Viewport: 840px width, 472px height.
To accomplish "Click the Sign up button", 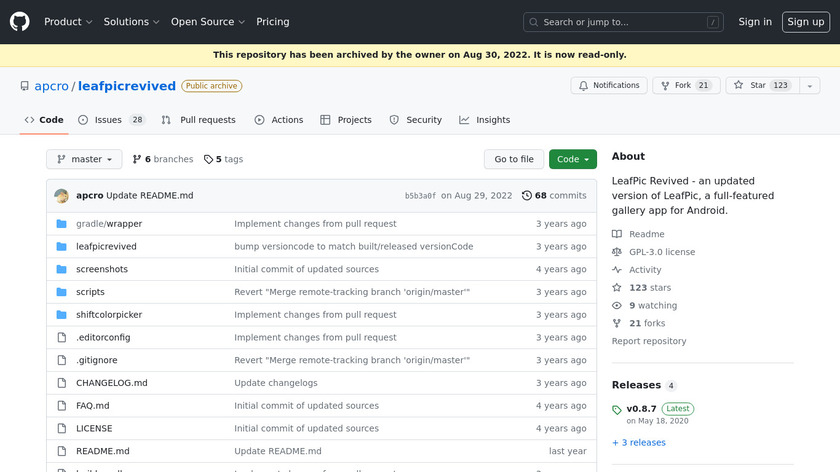I will tap(805, 22).
